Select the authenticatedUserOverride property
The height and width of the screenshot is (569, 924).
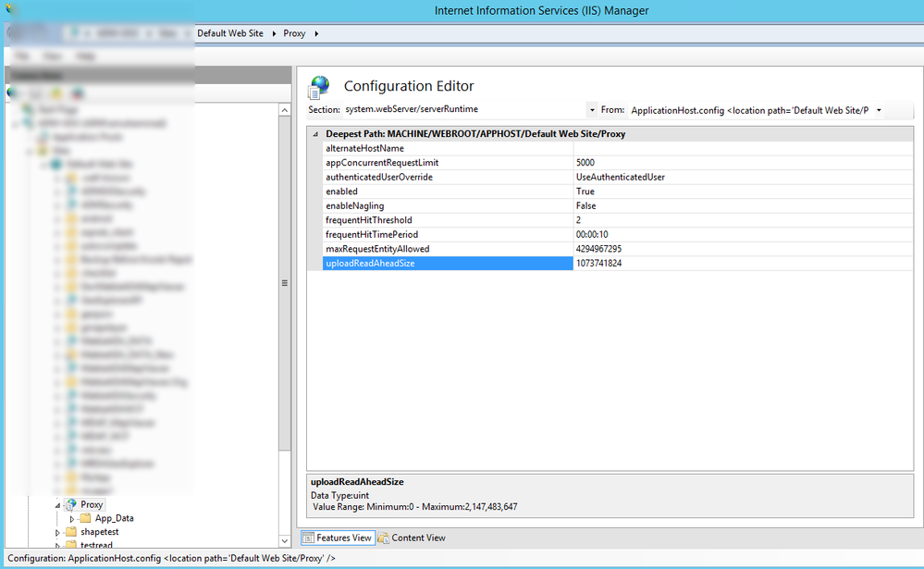(x=448, y=177)
